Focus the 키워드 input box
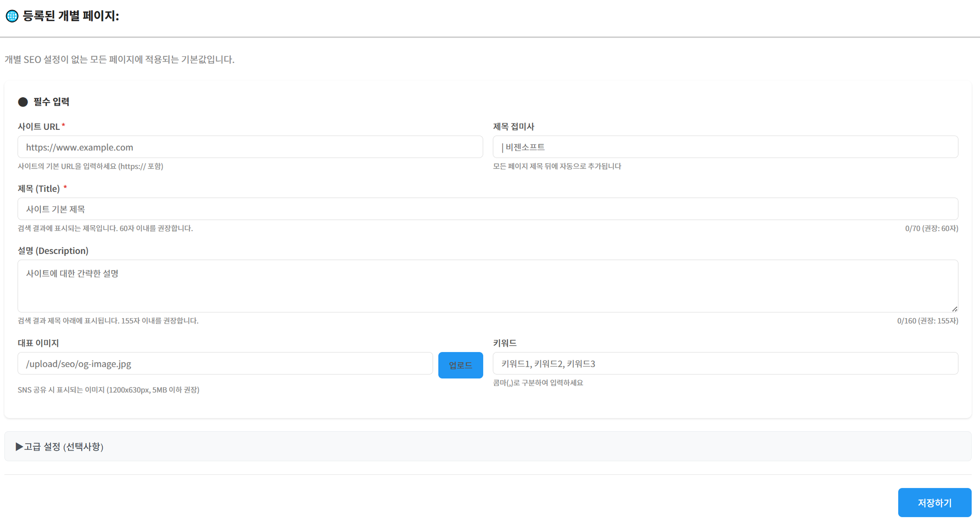This screenshot has width=980, height=525. point(725,363)
